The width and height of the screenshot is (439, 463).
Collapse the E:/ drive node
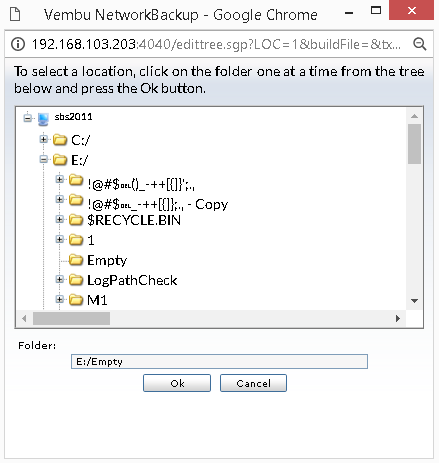coord(43,159)
